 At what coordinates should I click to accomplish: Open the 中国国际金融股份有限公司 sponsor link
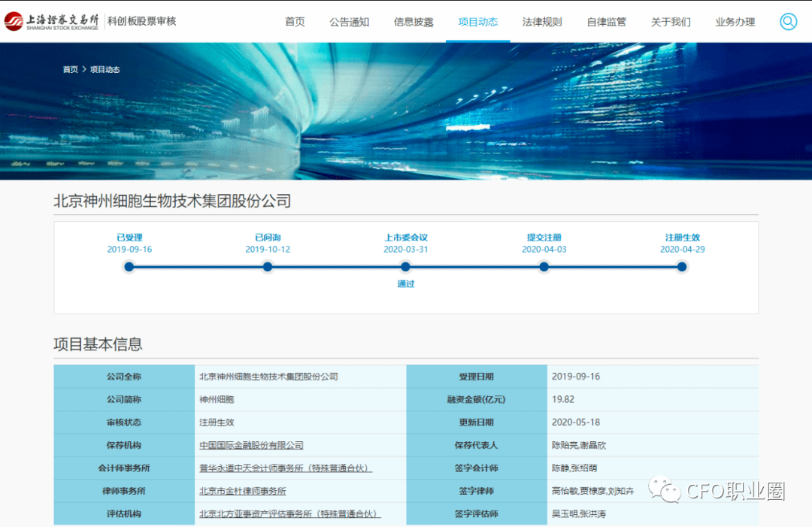point(250,445)
